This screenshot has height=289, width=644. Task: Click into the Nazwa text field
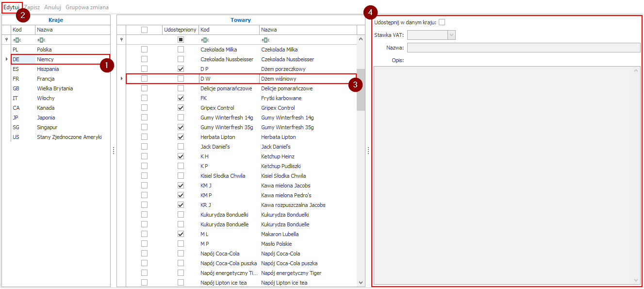pyautogui.click(x=523, y=48)
